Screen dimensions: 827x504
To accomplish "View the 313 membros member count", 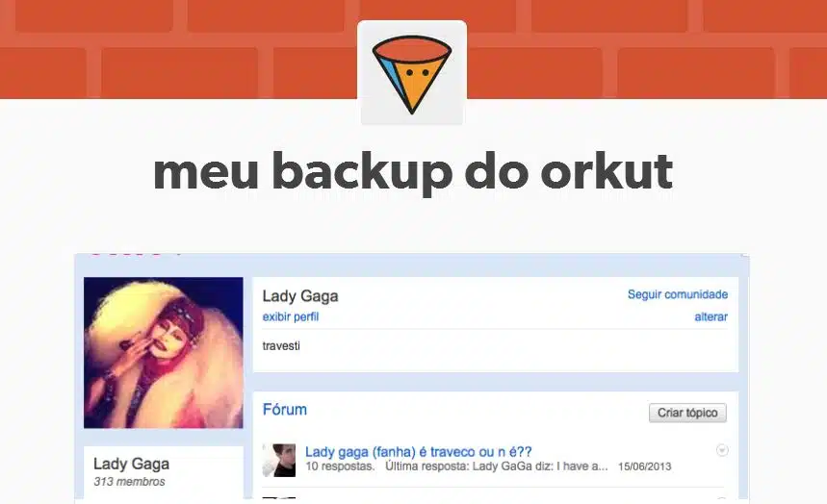I will click(x=129, y=481).
